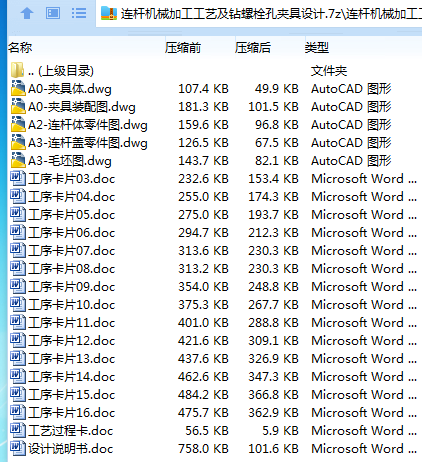Select file name 工序卡片11.doc

72,323
